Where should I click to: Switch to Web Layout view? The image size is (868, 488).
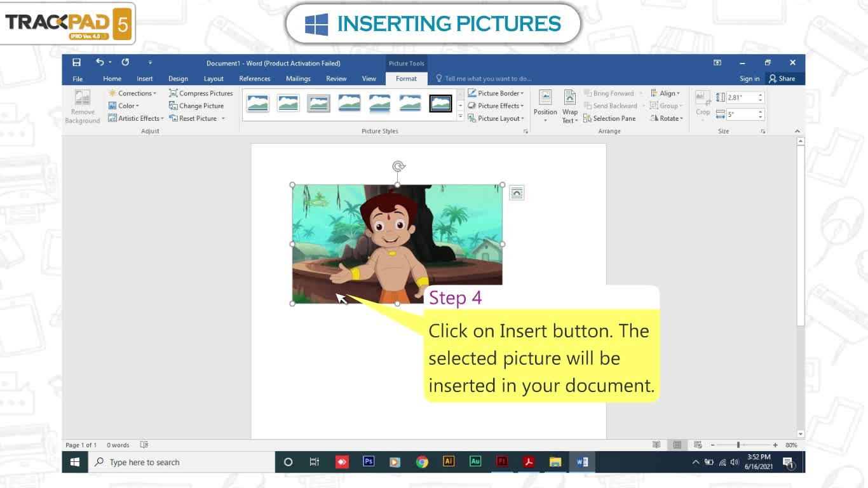(x=698, y=445)
